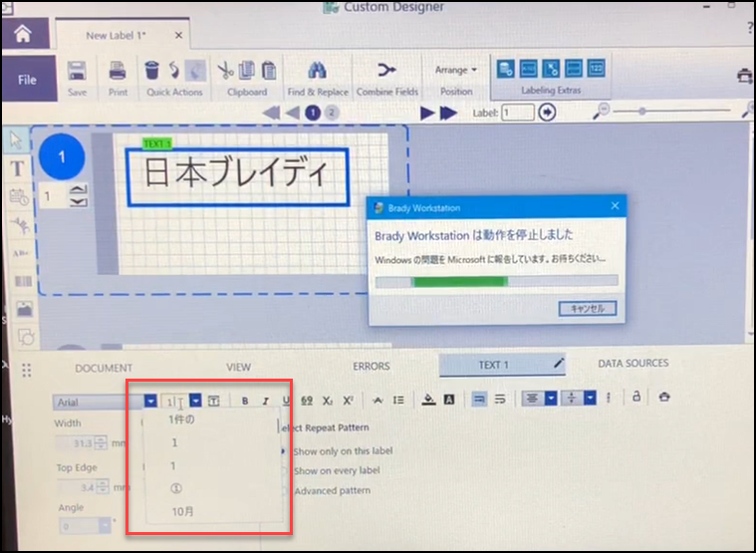Switch to the ERRORS tab
This screenshot has width=756, height=553.
(x=371, y=366)
